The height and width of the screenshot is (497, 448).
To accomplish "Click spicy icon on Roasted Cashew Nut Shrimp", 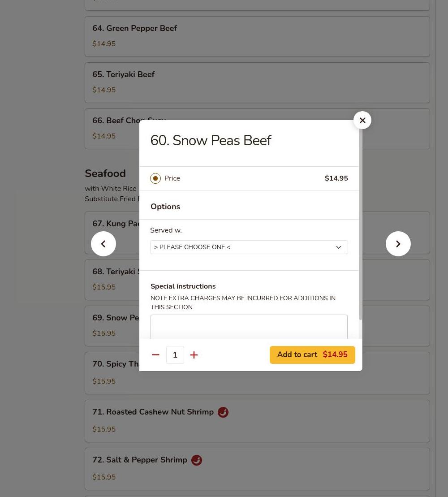I will coord(223,412).
